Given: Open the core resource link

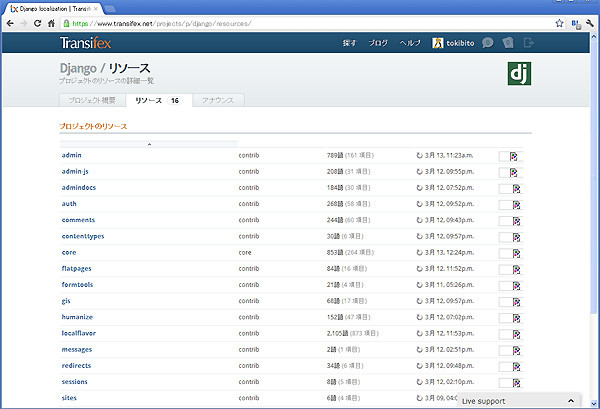Looking at the screenshot, I should [69, 253].
